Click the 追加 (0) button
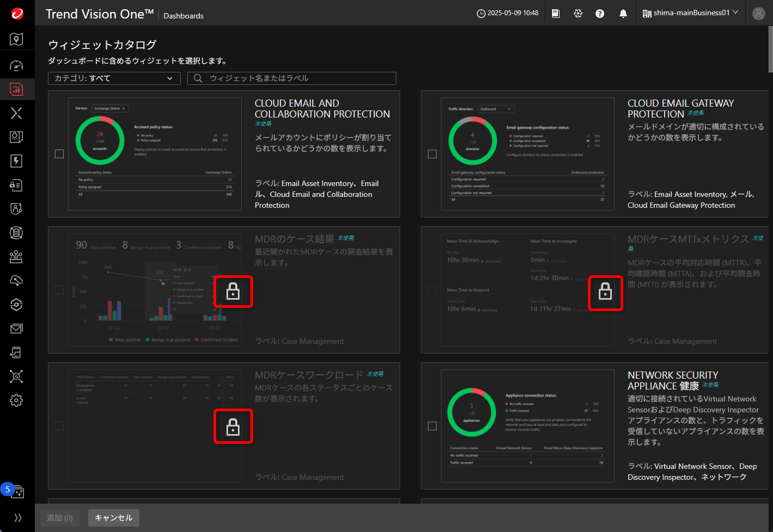This screenshot has width=773, height=532. pyautogui.click(x=60, y=518)
